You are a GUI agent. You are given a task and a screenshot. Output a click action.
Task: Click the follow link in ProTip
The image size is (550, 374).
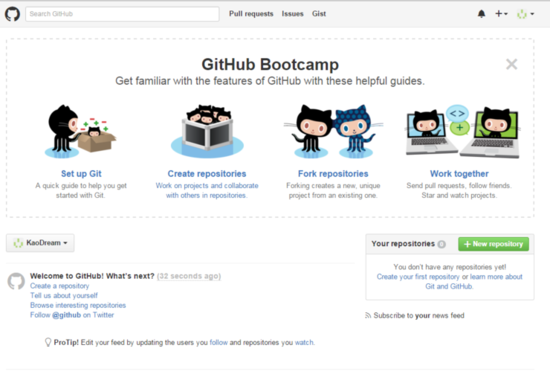[219, 342]
